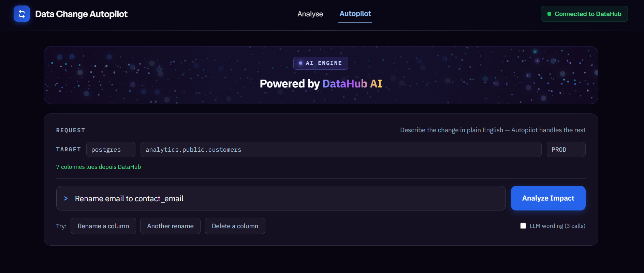Click the Analyze Impact button
This screenshot has height=273, width=644.
pyautogui.click(x=548, y=198)
